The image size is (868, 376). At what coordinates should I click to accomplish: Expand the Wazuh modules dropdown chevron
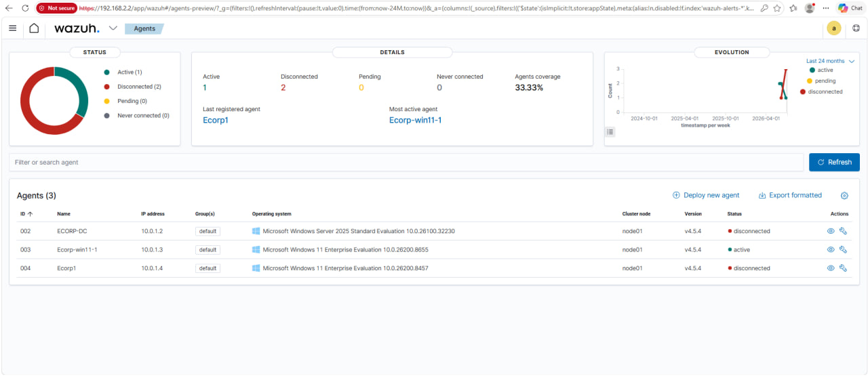pyautogui.click(x=113, y=28)
